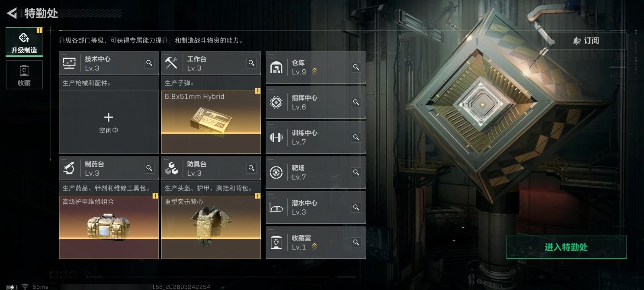Click the 进入特勤处 button

[x=566, y=247]
